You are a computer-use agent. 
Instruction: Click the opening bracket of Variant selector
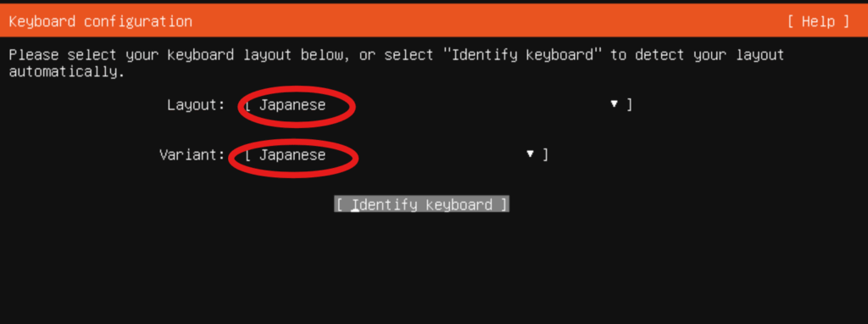(248, 154)
